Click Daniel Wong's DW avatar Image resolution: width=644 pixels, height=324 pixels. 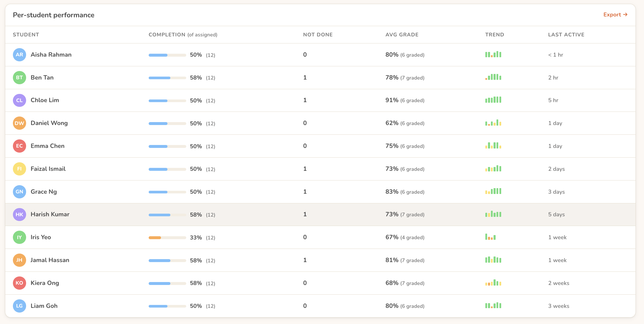pos(19,123)
